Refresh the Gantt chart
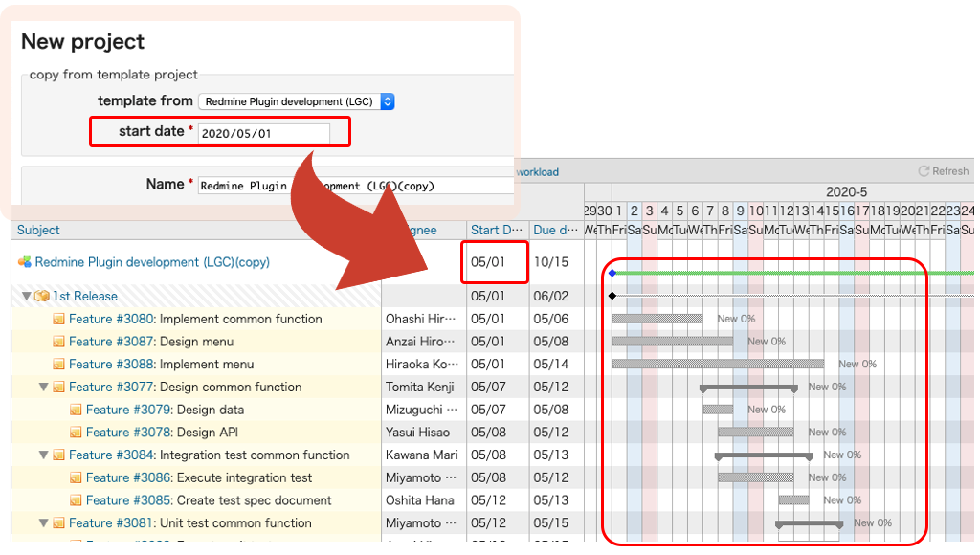Image resolution: width=980 pixels, height=555 pixels. (943, 171)
